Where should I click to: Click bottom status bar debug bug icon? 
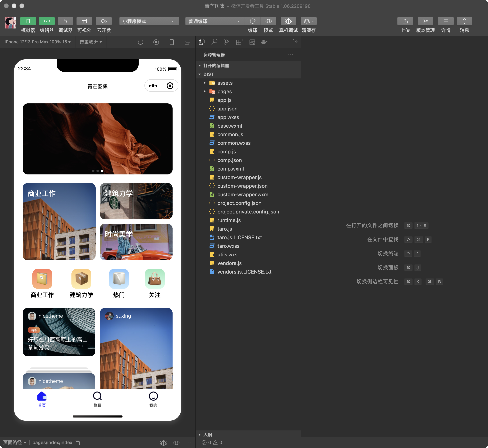tap(163, 443)
